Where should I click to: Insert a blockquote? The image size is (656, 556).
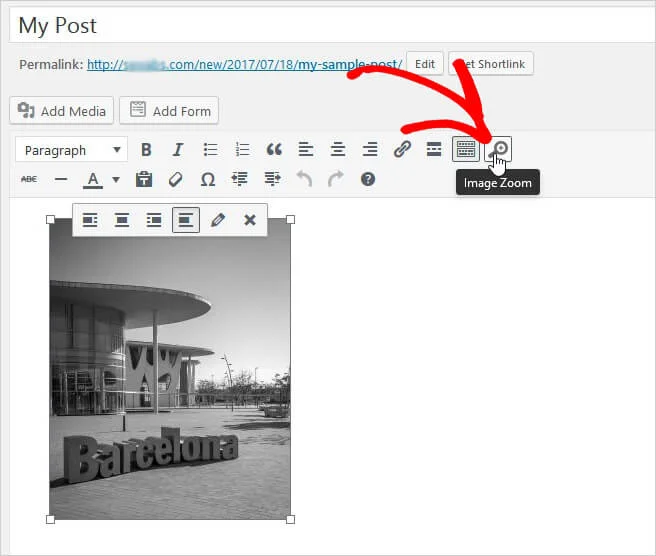274,150
